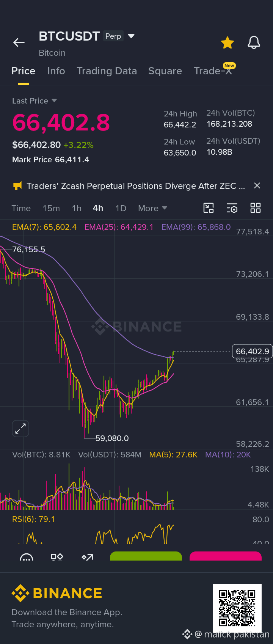Toggle the yellow favorite star
This screenshot has height=644, width=273.
coord(227,42)
